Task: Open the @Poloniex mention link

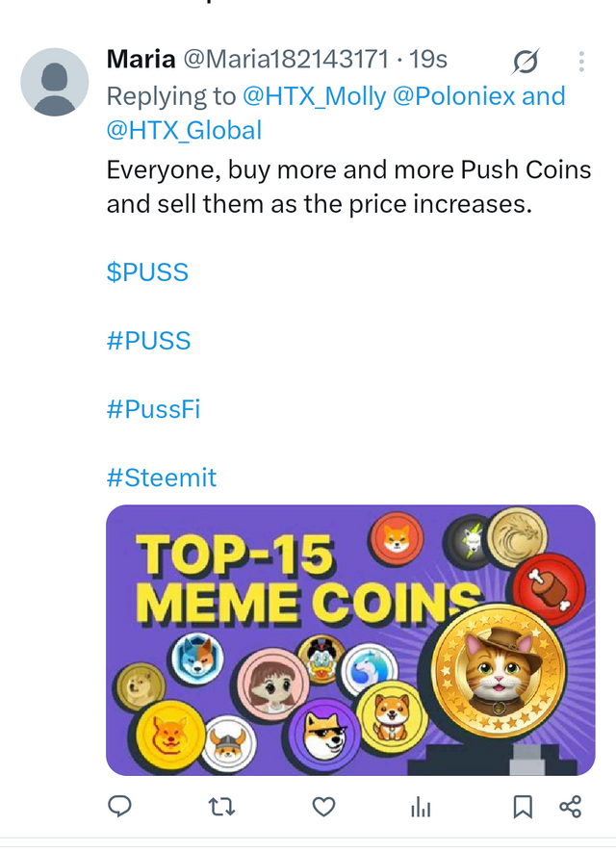Action: coord(453,96)
